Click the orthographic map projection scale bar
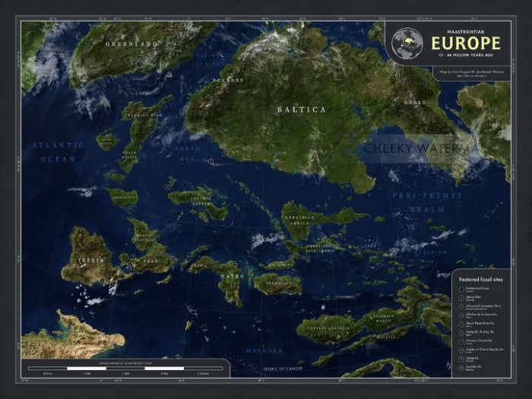Viewport: 532px width, 399px height. click(125, 369)
